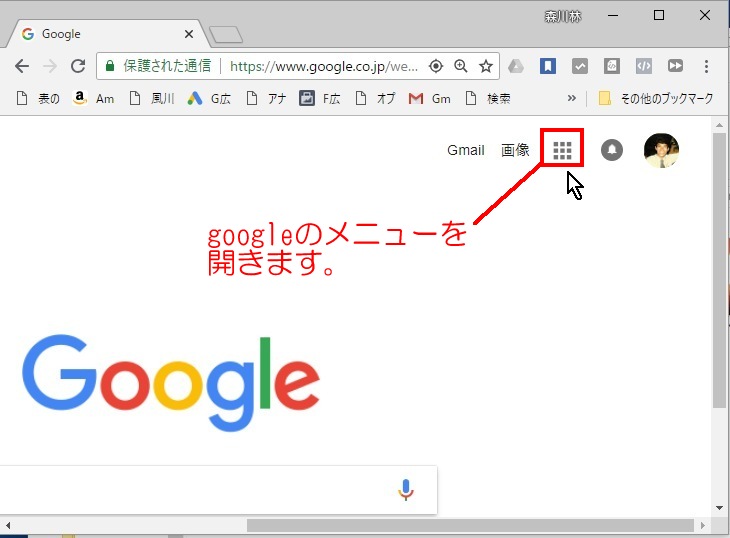Select the URL in address bar

pos(324,67)
